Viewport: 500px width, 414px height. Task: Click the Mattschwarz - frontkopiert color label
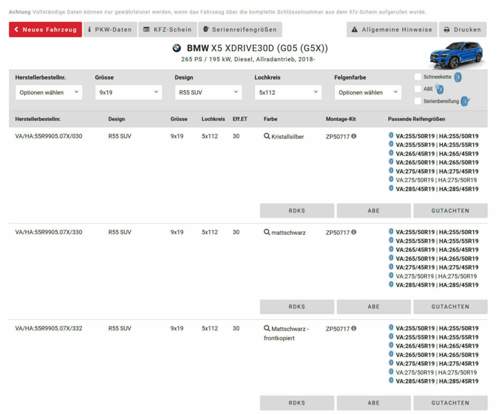tap(287, 333)
